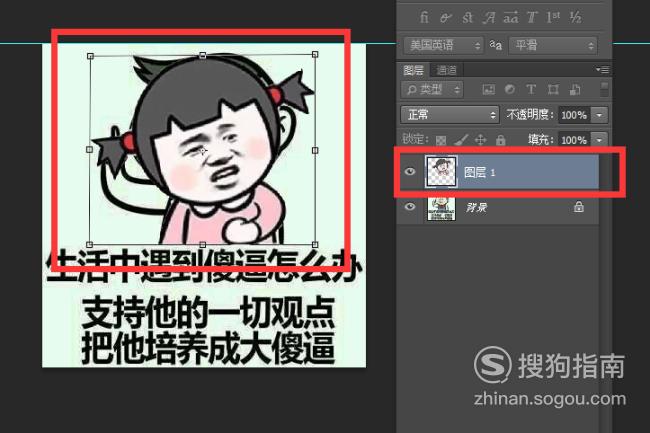The height and width of the screenshot is (433, 650).
Task: Filter layers by smart objects icon
Action: click(575, 90)
